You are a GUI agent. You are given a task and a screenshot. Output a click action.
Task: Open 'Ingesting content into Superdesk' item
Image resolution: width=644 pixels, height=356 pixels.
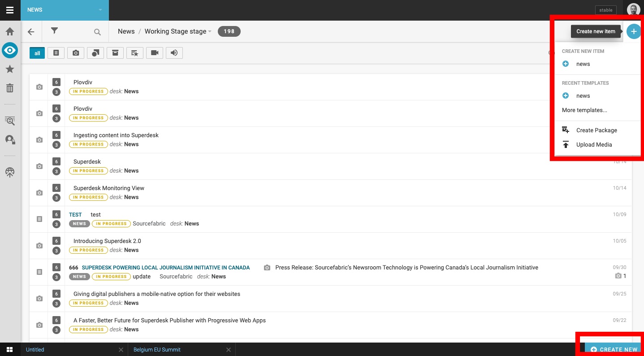pyautogui.click(x=330, y=140)
